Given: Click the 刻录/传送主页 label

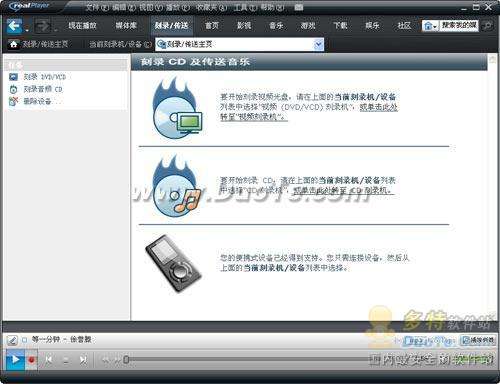Looking at the screenshot, I should (45, 44).
